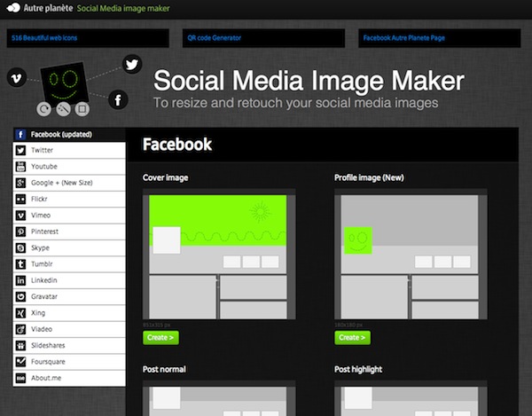Screen dimensions: 532x416
Task: Select the Viadeo text in the sidebar
Action: click(x=42, y=329)
